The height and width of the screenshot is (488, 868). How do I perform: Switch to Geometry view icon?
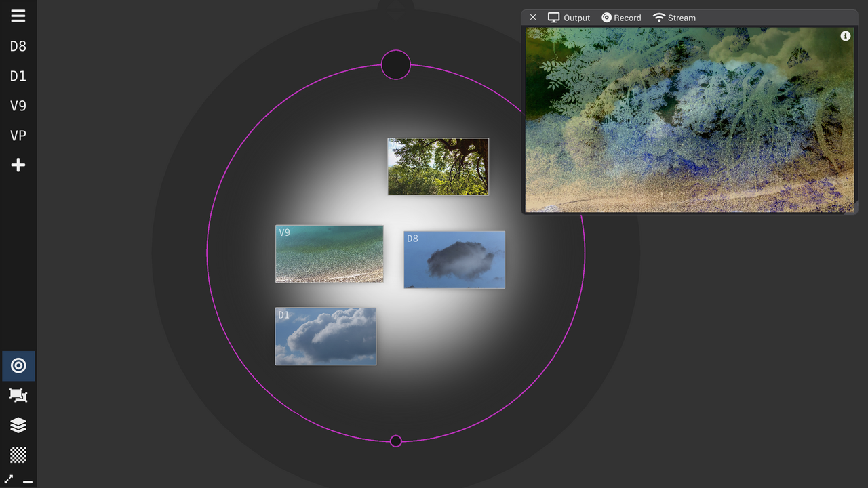point(18,395)
